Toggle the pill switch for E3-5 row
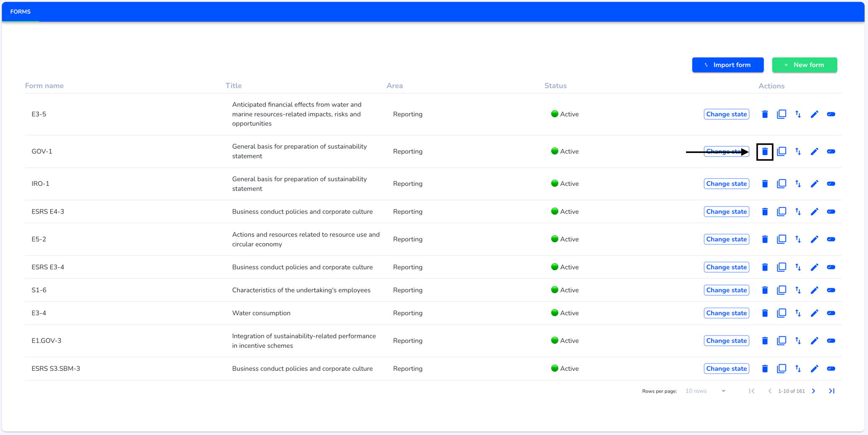Screen dimensions: 868x435 click(x=831, y=114)
